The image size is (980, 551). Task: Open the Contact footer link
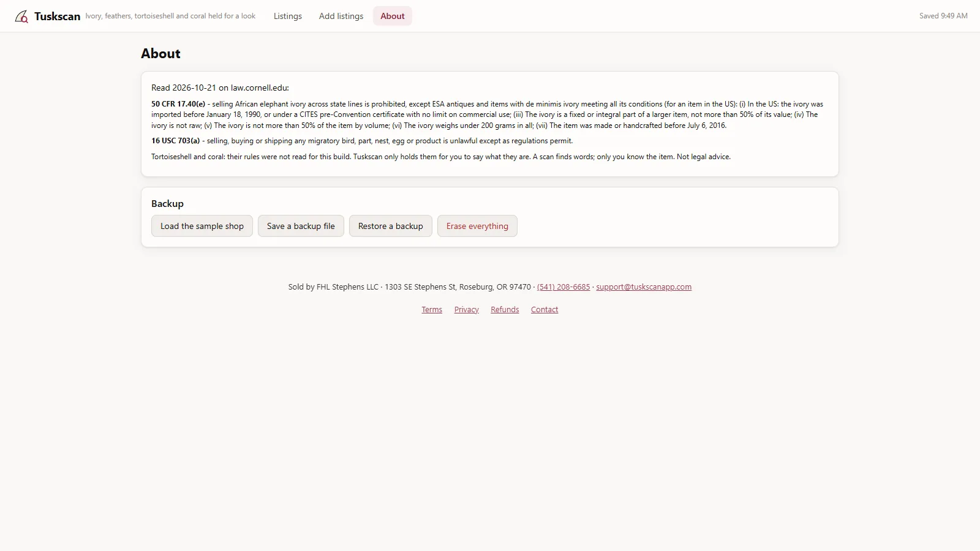click(x=545, y=310)
